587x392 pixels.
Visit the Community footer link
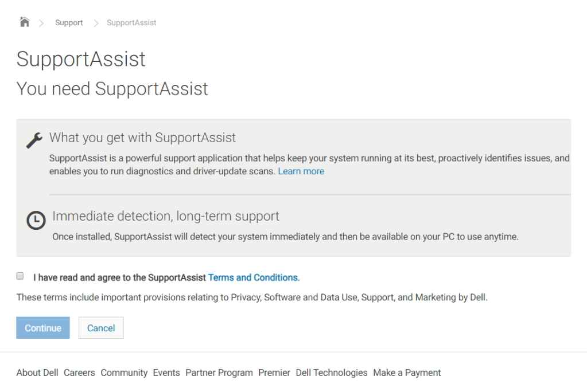[124, 373]
